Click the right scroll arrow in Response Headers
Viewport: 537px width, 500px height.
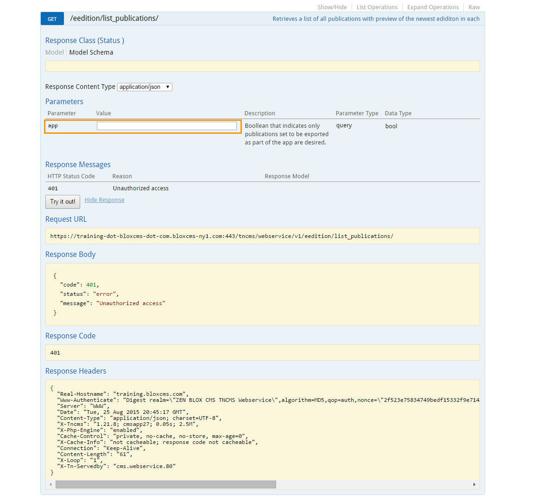point(474,484)
